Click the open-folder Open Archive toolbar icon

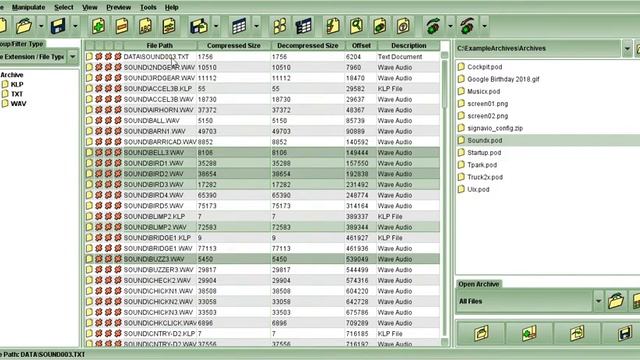[24, 26]
